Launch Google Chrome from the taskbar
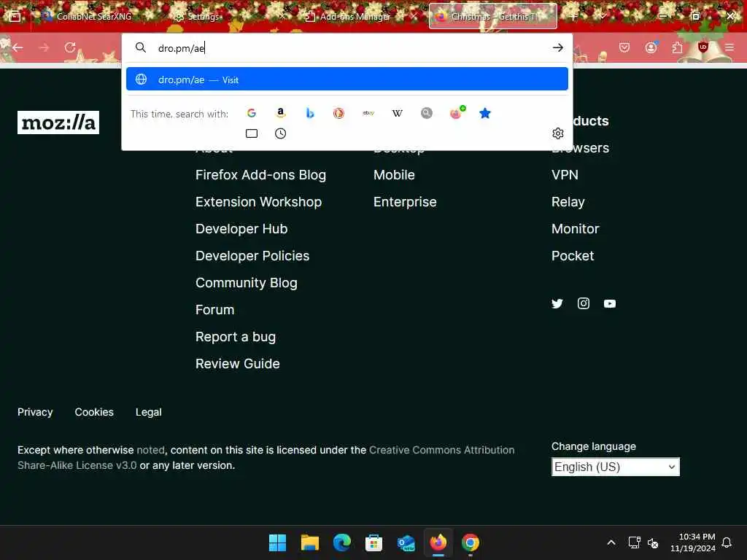747x560 pixels. 471,542
